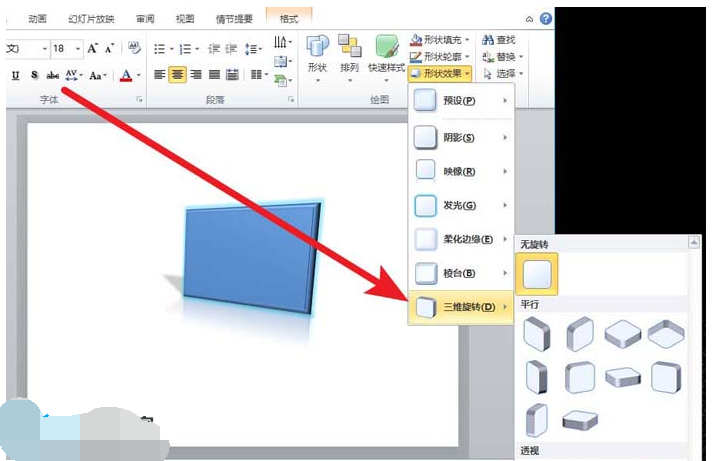Select the 无旋转 no-rotation preset thumbnail

(x=537, y=274)
